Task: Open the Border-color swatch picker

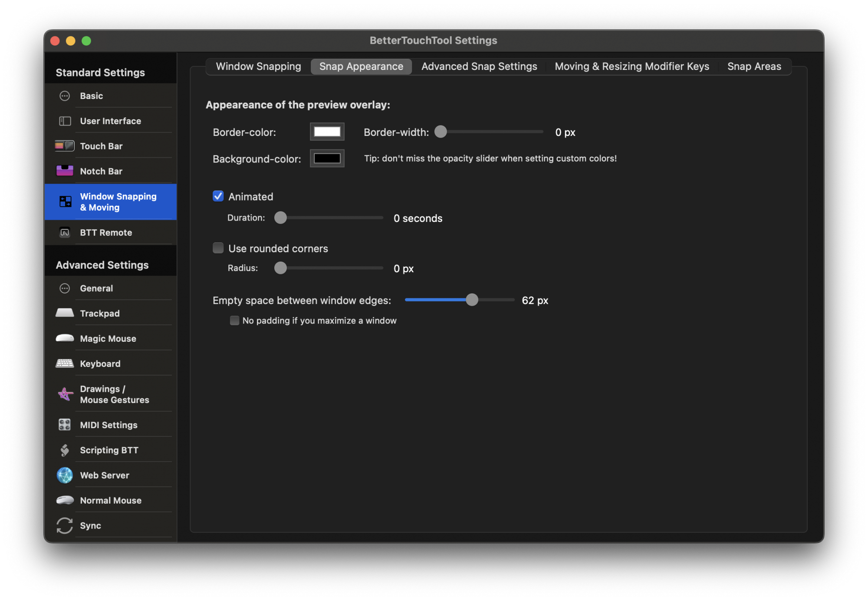Action: pos(327,132)
